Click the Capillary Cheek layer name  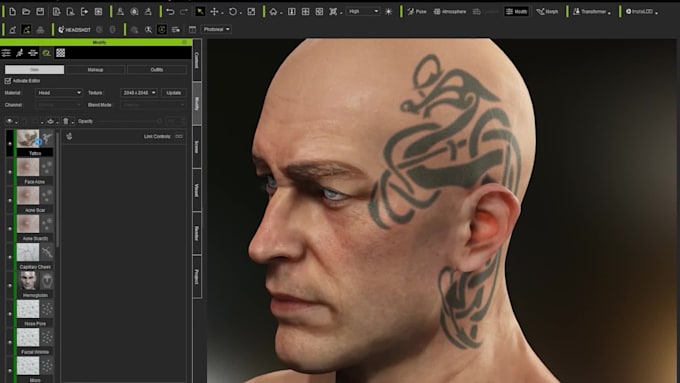35,267
